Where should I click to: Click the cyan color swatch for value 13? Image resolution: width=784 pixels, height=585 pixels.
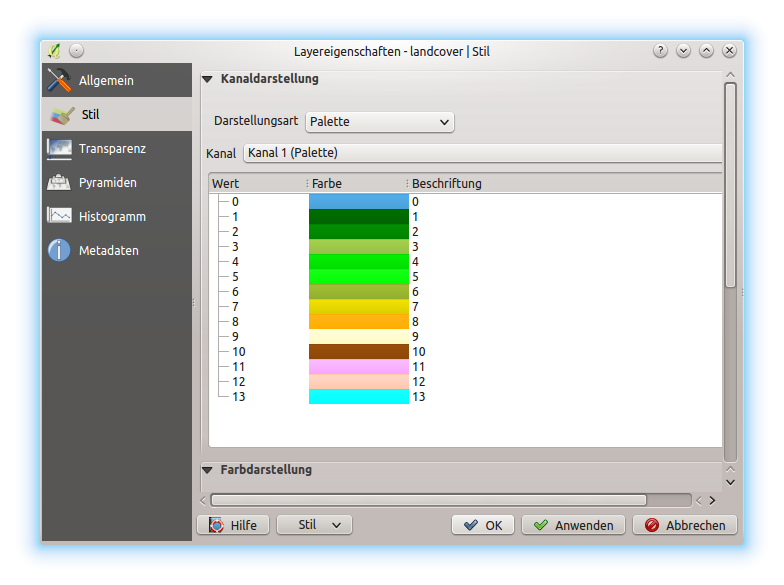coord(358,397)
